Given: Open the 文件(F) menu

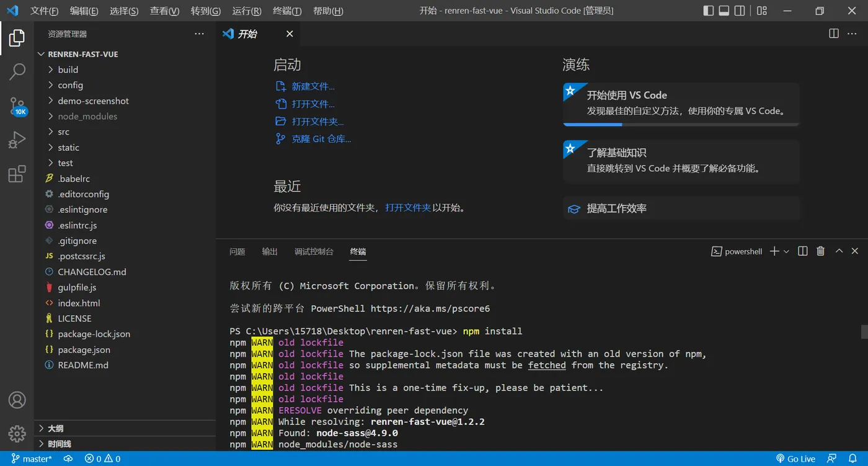Looking at the screenshot, I should (x=44, y=11).
